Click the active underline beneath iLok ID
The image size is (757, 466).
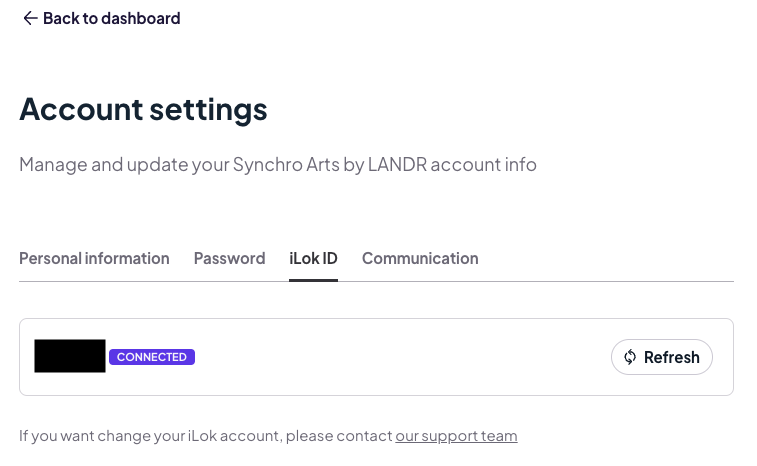point(313,280)
